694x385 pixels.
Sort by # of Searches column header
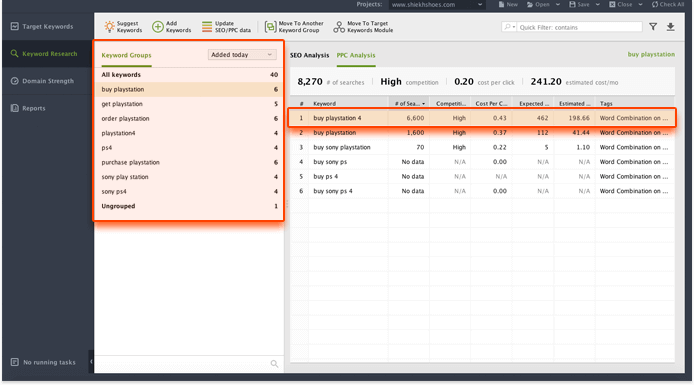(x=409, y=104)
